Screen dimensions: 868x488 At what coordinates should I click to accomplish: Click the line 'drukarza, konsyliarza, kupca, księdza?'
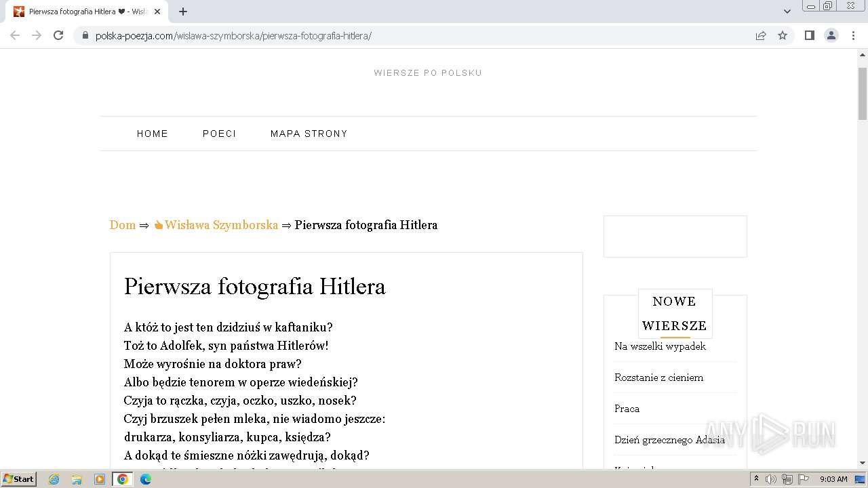[x=227, y=437]
